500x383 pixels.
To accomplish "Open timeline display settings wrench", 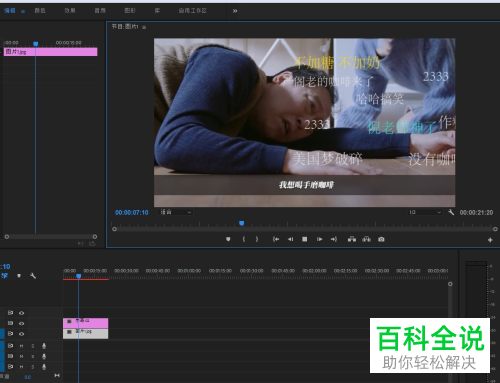I will 33,276.
